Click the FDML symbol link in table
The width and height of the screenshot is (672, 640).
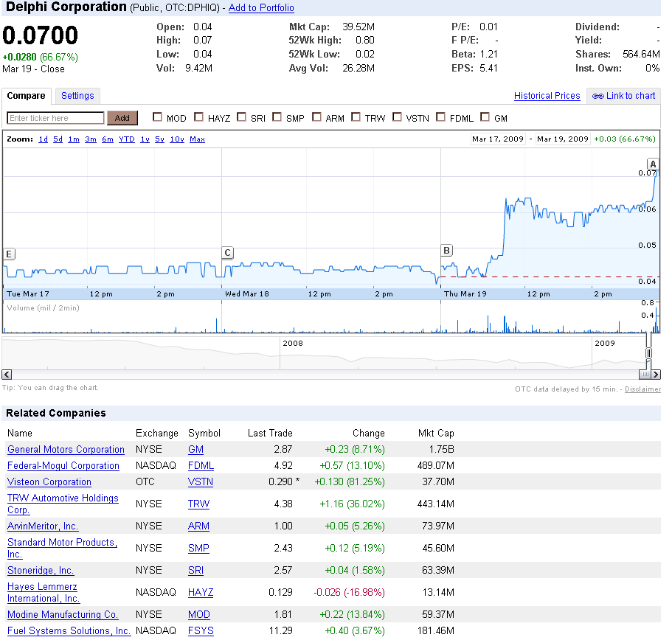coord(201,466)
